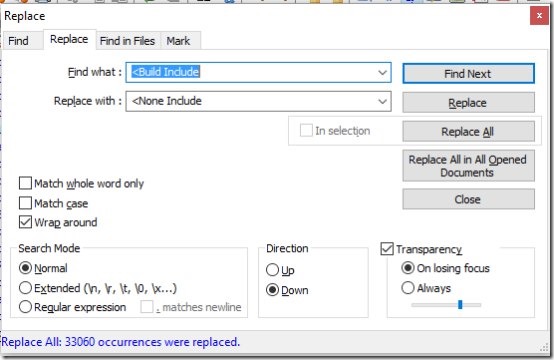The width and height of the screenshot is (554, 360).
Task: Set search direction to Up
Action: (272, 270)
